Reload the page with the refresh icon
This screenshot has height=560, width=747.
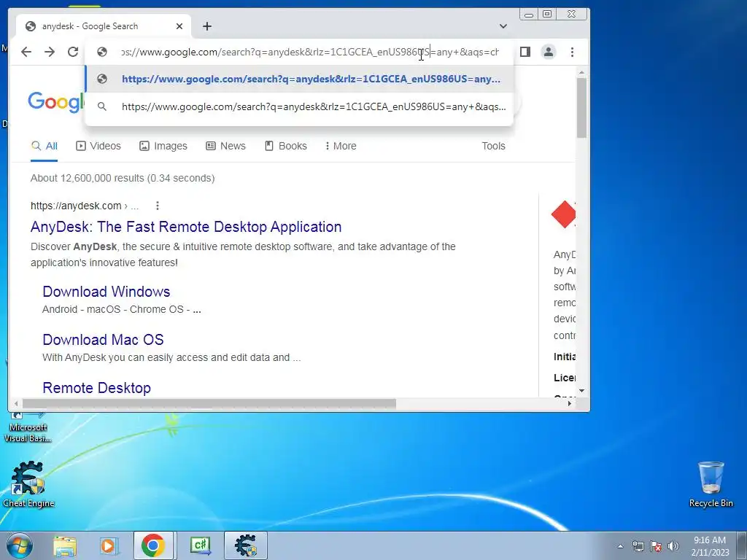click(73, 52)
